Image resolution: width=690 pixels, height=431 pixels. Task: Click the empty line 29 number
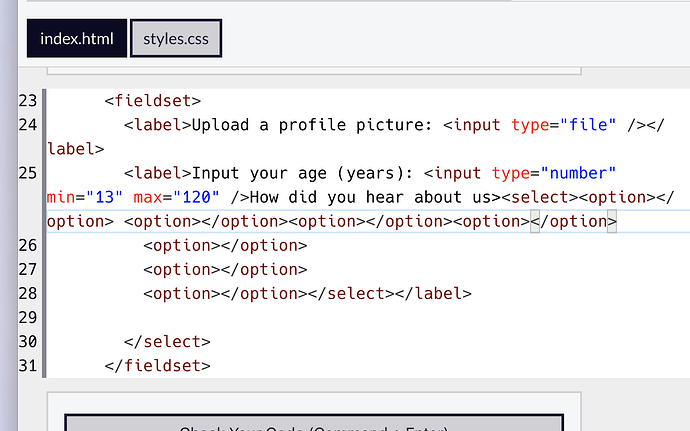point(27,317)
